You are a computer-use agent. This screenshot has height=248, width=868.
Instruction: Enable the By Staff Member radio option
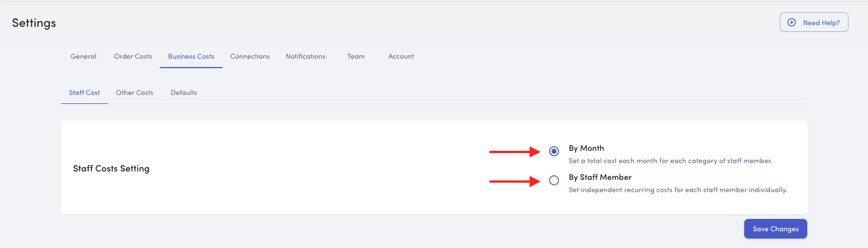554,180
